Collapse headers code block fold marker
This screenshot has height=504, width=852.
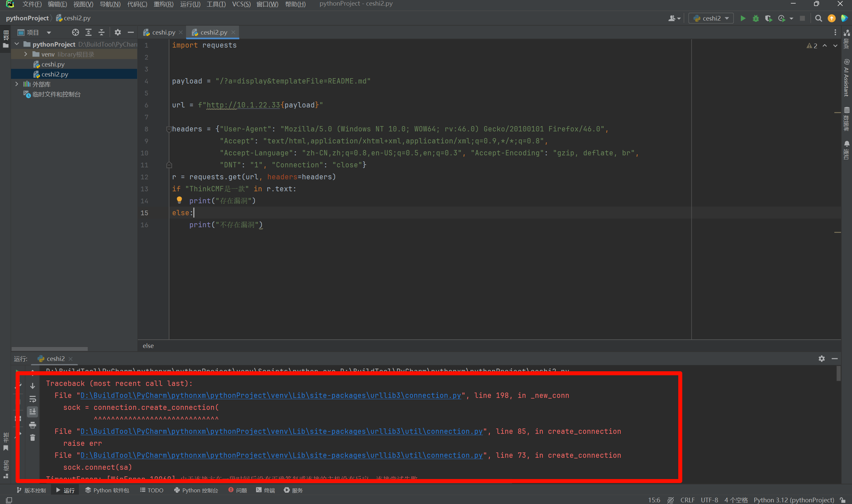pos(169,129)
